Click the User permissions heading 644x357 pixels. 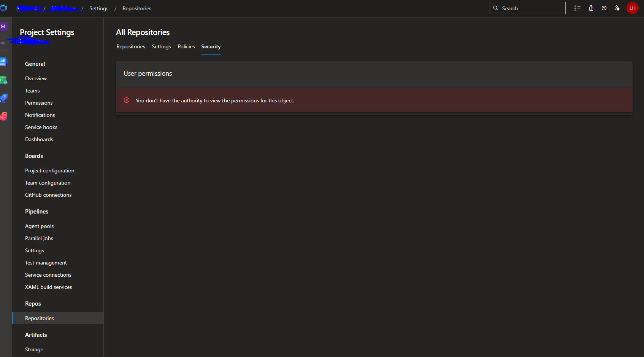coord(148,73)
